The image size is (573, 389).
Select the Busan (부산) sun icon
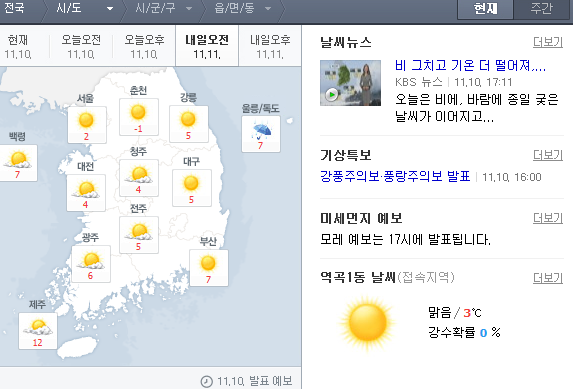click(x=208, y=263)
